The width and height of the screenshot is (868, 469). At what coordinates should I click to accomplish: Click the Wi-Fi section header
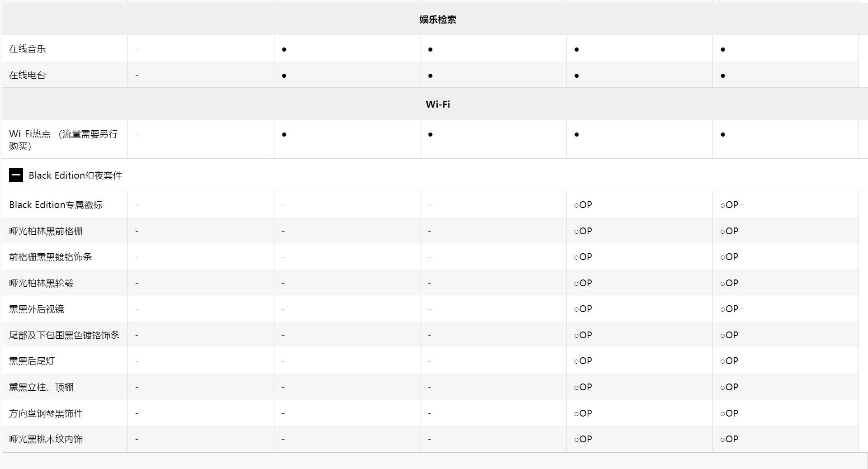[438, 104]
